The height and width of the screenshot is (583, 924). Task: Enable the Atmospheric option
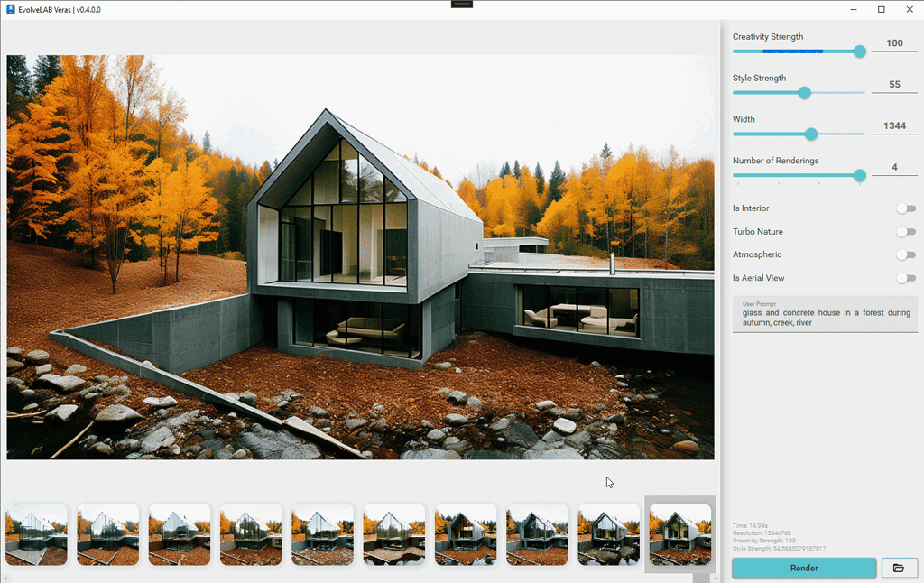click(906, 254)
